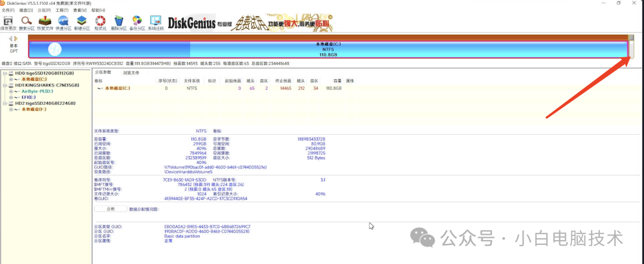
Task: Click the 属性 column header
Action: click(350, 81)
